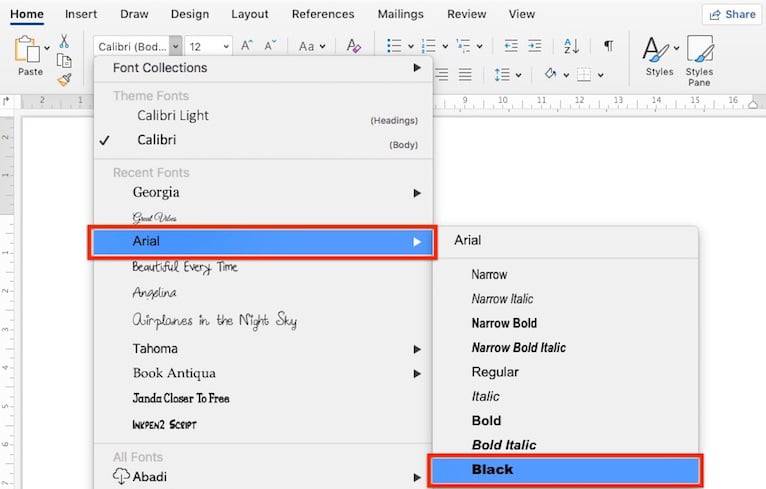Open the multilevel list dropdown arrow
Image resolution: width=766 pixels, height=489 pixels.
[x=480, y=46]
